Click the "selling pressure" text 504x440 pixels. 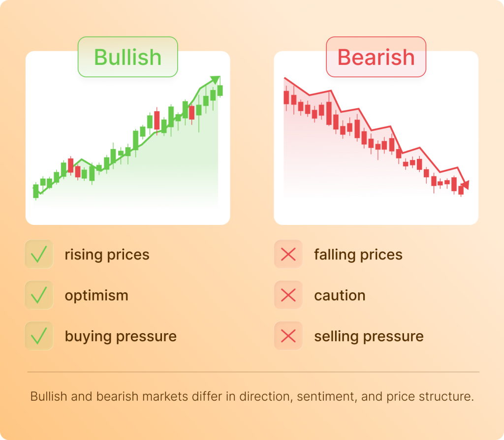point(369,337)
